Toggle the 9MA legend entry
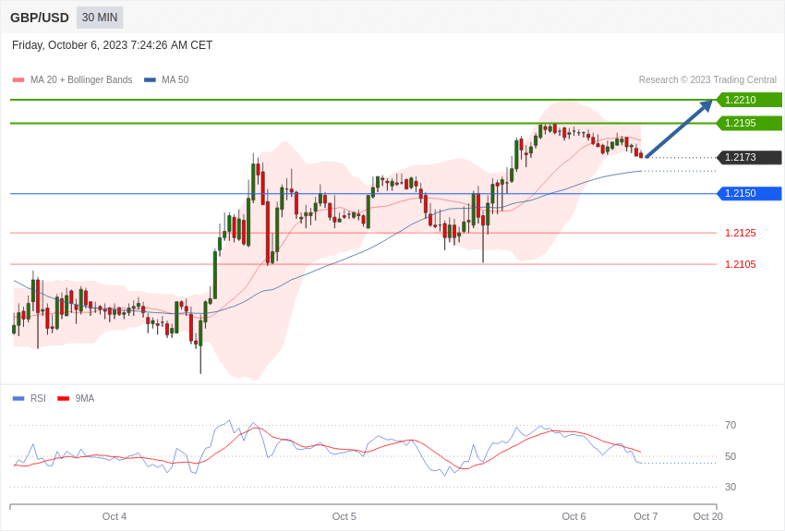This screenshot has height=532, width=785. pyautogui.click(x=76, y=398)
